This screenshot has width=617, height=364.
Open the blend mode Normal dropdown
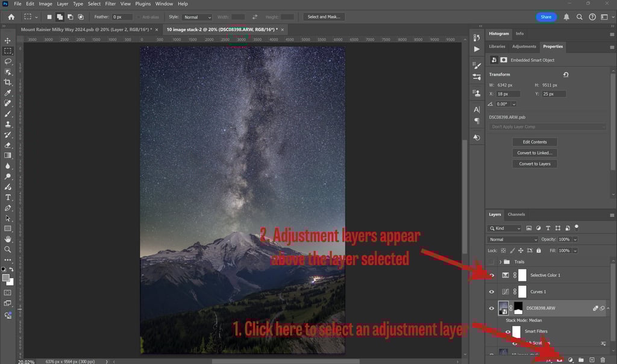(x=513, y=239)
